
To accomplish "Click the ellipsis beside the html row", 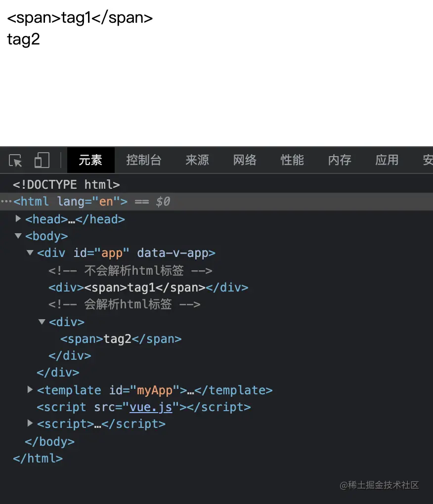I will (x=6, y=202).
